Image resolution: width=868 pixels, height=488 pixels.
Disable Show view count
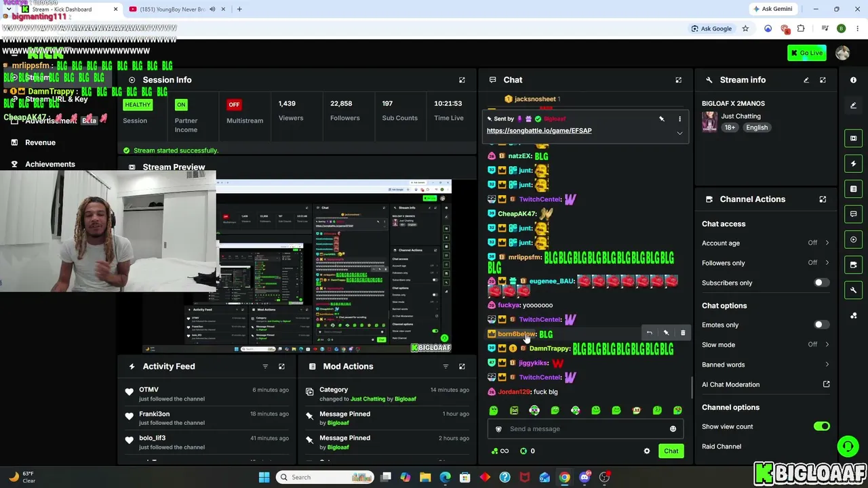click(821, 426)
